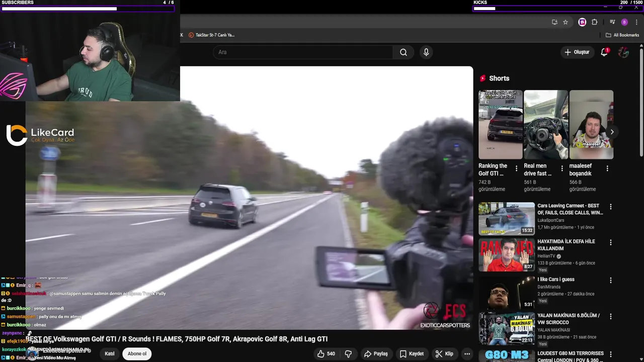
Task: Open I like Cars i guess thumbnail
Action: click(507, 292)
